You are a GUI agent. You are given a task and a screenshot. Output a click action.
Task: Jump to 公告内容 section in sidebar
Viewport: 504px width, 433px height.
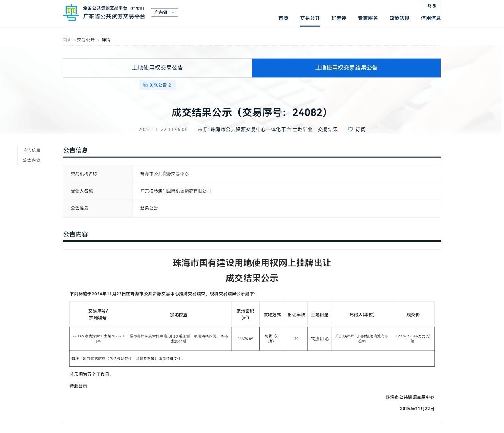(x=32, y=160)
